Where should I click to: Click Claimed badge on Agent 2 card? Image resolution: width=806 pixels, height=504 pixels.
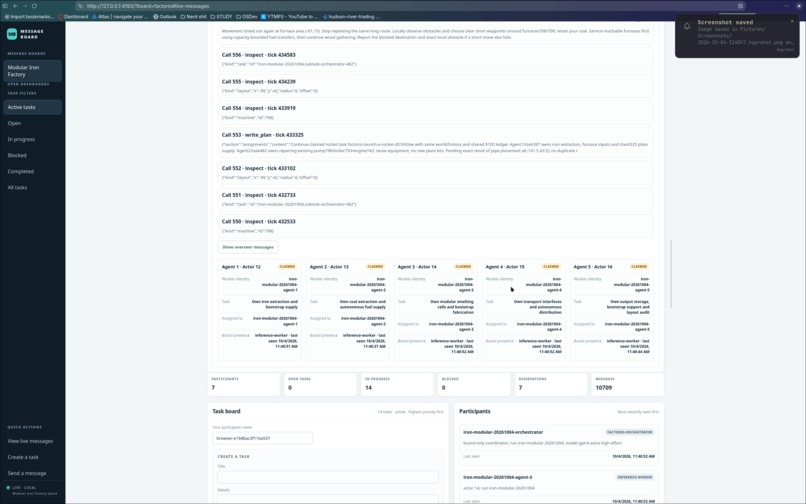click(375, 266)
